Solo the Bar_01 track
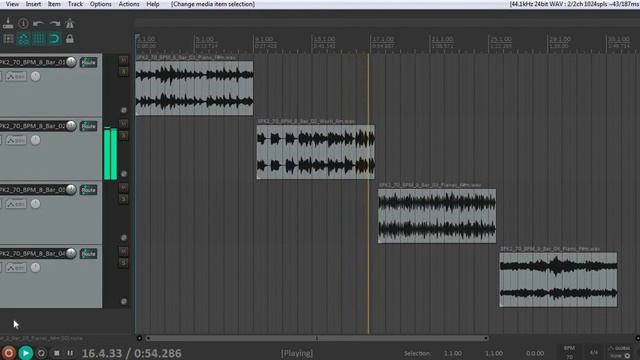 [123, 71]
